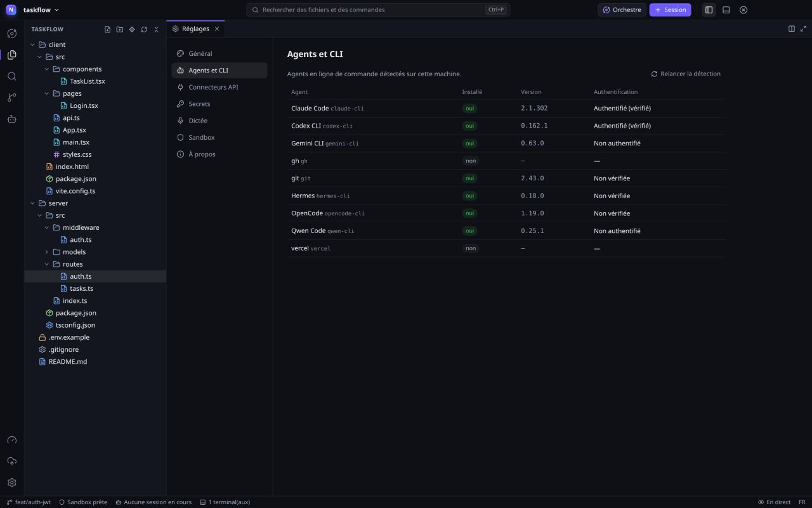Open the Général settings section
This screenshot has height=508, width=812.
[219, 54]
